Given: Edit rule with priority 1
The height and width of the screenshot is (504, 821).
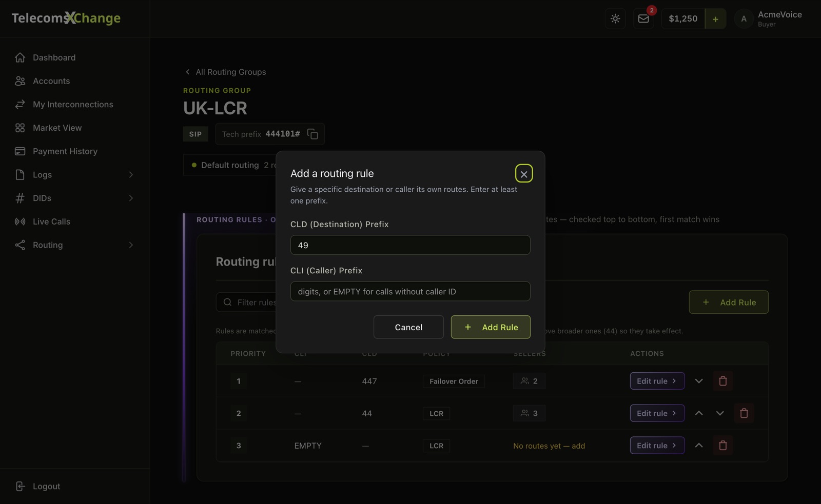Looking at the screenshot, I should tap(657, 381).
